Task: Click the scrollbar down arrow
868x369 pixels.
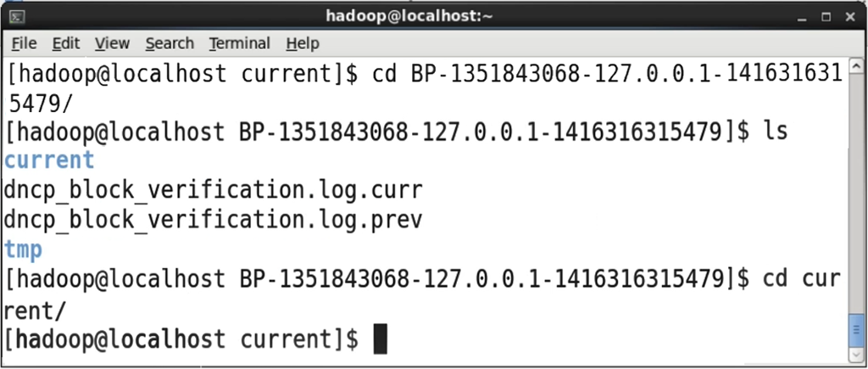Action: pyautogui.click(x=855, y=355)
